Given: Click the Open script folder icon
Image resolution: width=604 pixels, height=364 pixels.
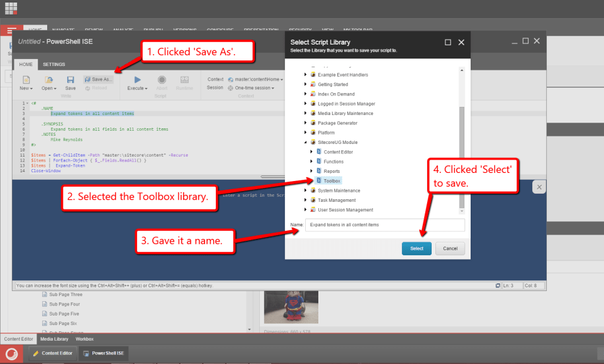Looking at the screenshot, I should click(x=48, y=80).
